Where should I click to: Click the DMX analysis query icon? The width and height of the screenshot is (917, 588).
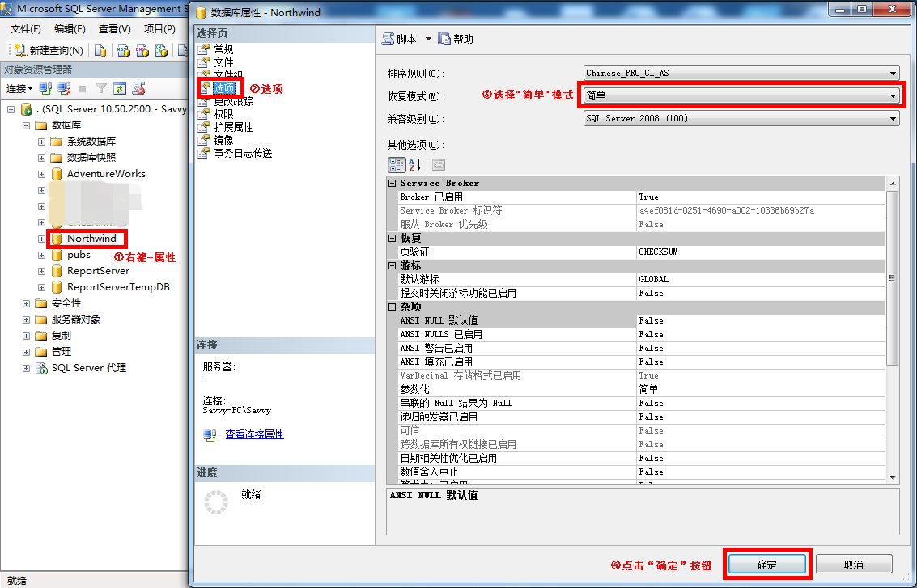click(142, 50)
